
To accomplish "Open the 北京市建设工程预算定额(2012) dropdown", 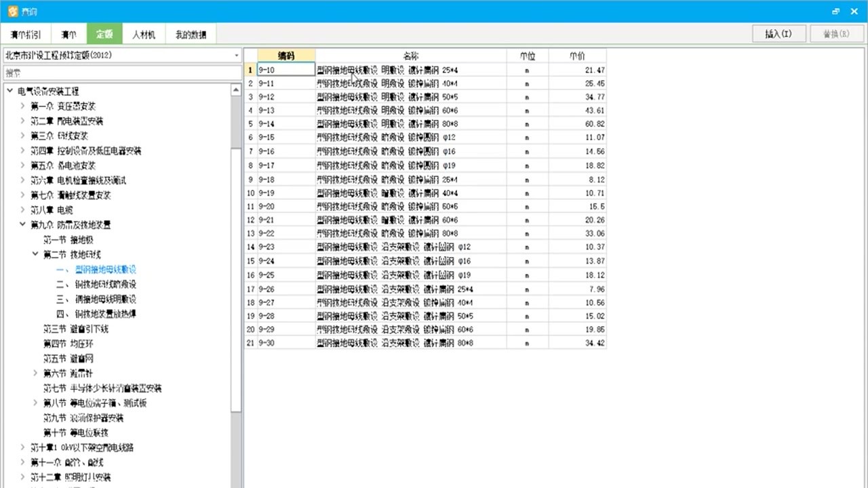I will click(122, 55).
